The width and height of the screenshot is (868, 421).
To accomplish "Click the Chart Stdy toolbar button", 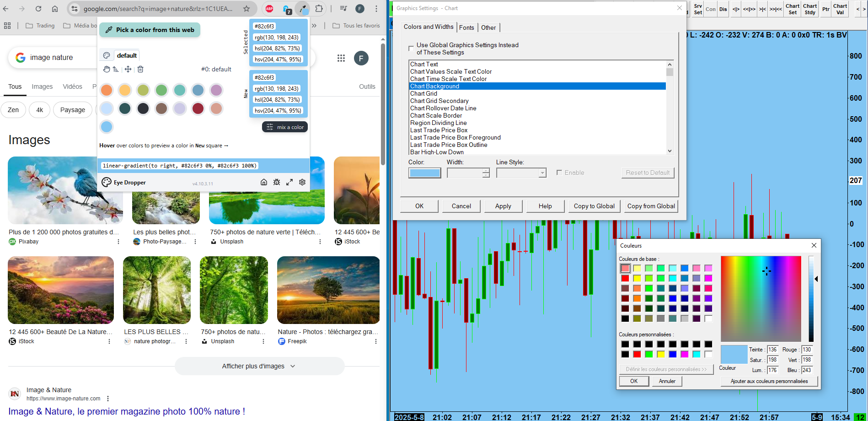I will click(810, 9).
